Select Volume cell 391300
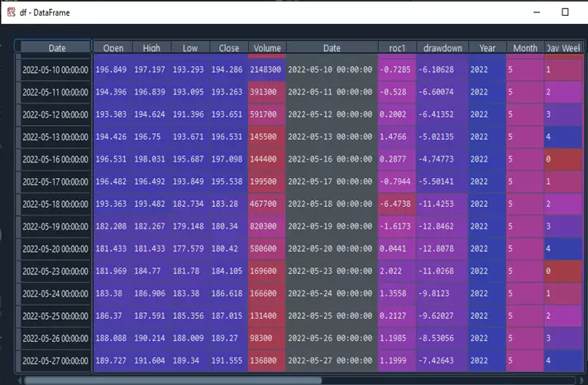588x385 pixels. tap(267, 92)
